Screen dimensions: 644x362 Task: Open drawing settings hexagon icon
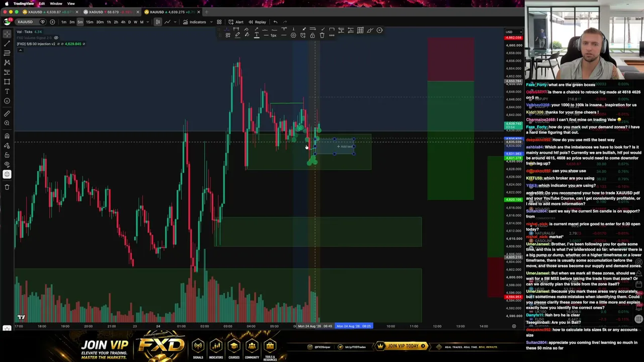tap(293, 35)
